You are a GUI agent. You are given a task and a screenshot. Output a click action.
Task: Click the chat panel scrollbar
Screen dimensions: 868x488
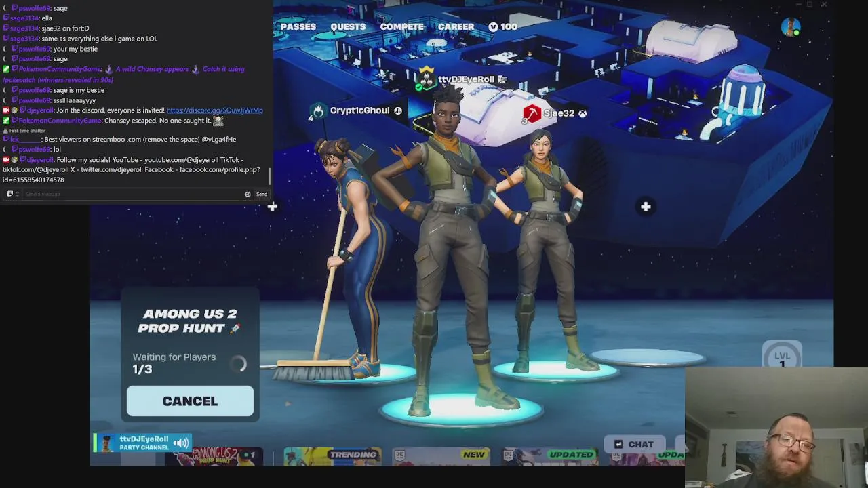click(x=270, y=176)
